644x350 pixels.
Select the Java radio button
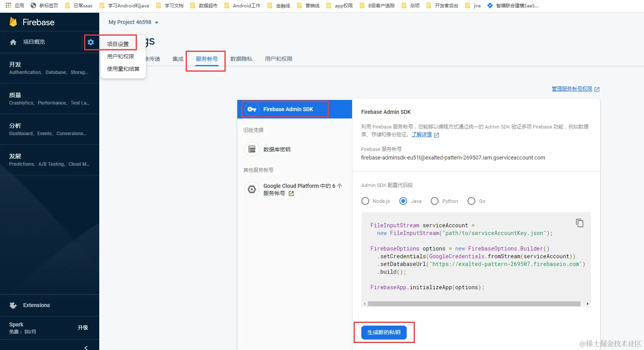tap(403, 201)
